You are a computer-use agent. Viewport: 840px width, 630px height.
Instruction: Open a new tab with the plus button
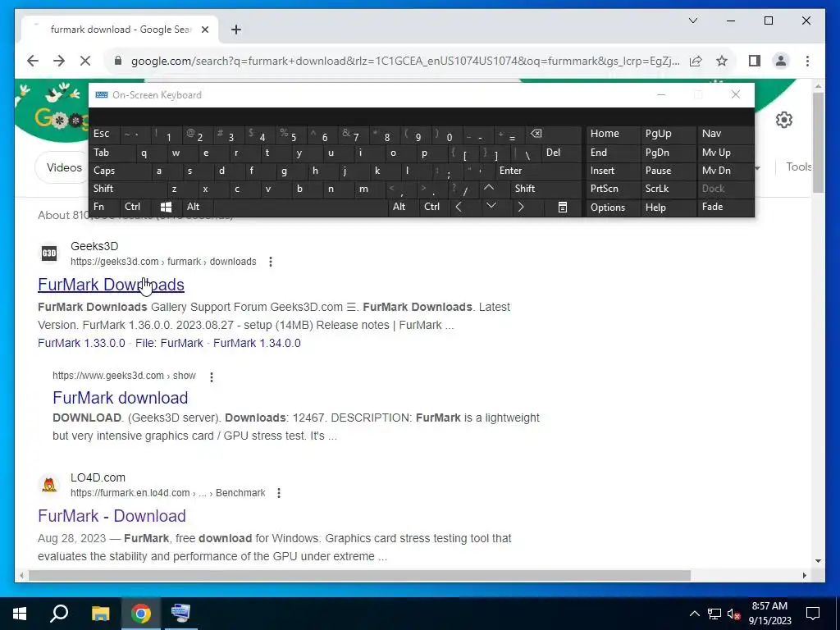click(x=236, y=30)
